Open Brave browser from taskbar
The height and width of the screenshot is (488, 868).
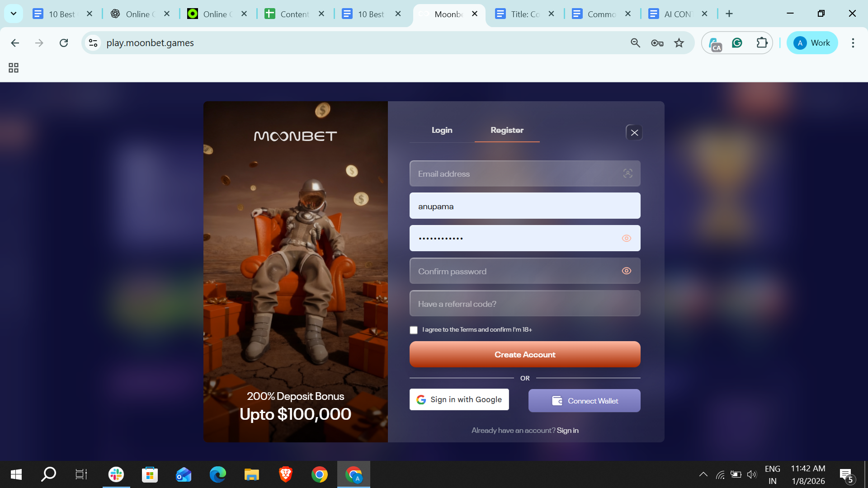coord(285,474)
